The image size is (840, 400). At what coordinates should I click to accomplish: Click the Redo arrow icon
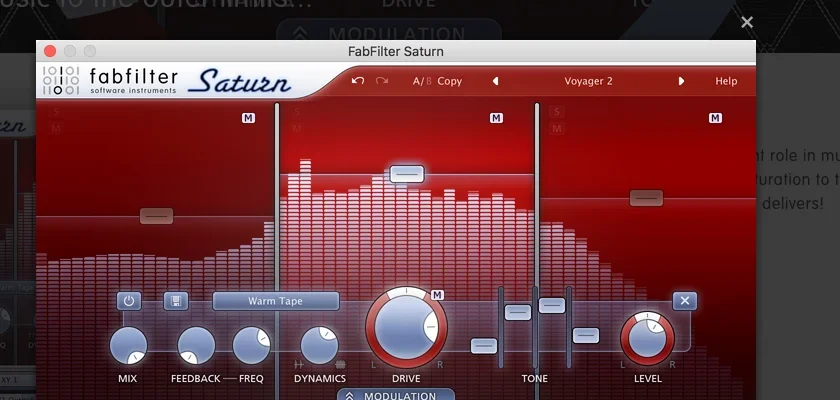pos(381,81)
